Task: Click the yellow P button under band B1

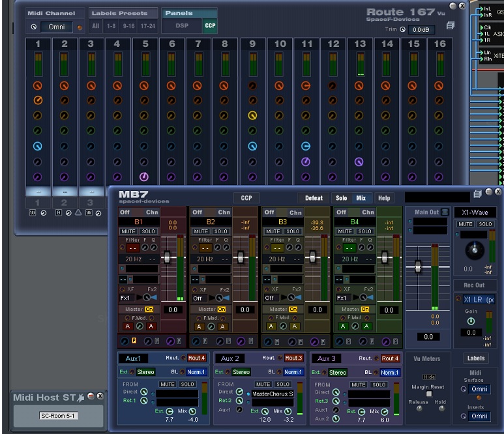Action: [134, 341]
